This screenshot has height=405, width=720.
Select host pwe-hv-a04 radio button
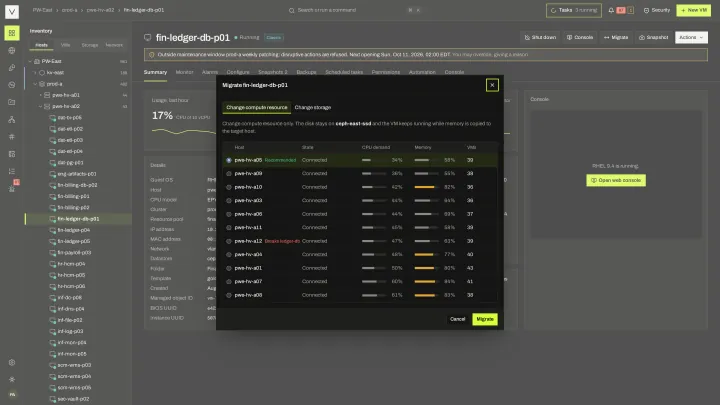tap(229, 254)
